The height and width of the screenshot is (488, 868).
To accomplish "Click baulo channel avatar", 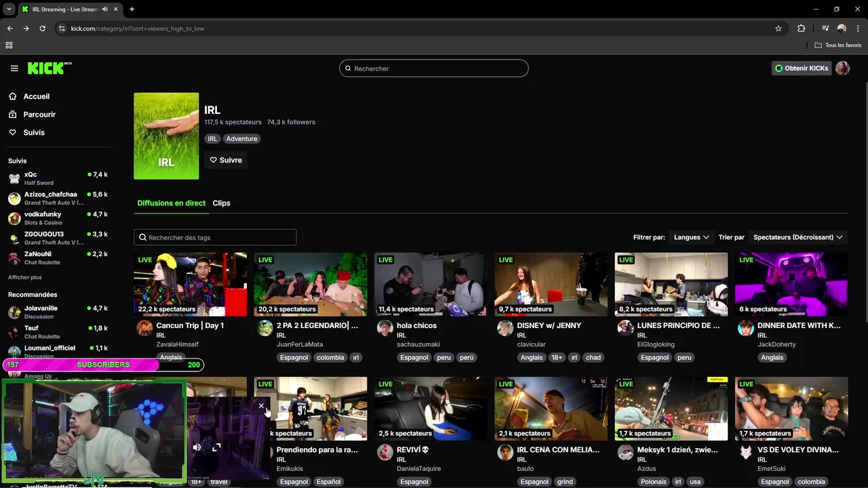I will point(505,453).
